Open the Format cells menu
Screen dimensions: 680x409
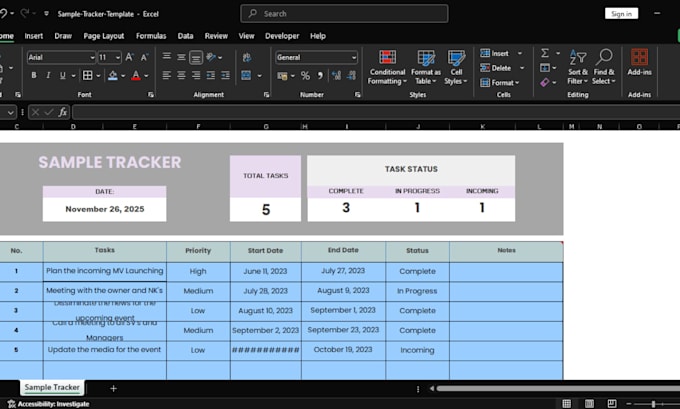pyautogui.click(x=500, y=82)
